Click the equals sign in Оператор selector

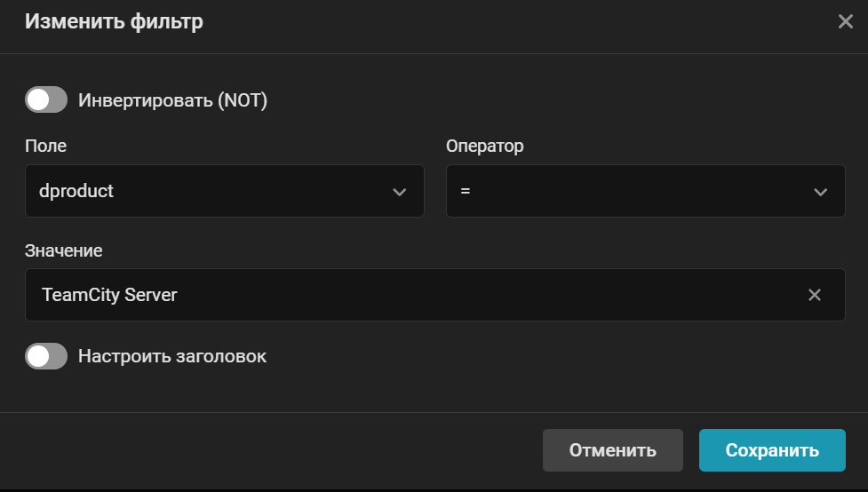(465, 191)
